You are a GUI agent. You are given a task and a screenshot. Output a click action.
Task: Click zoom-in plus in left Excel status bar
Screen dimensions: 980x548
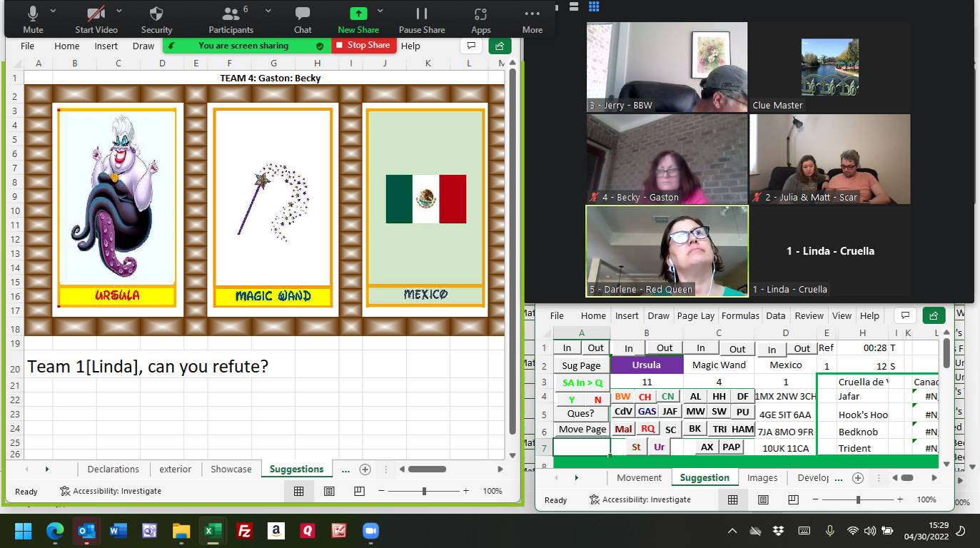465,491
